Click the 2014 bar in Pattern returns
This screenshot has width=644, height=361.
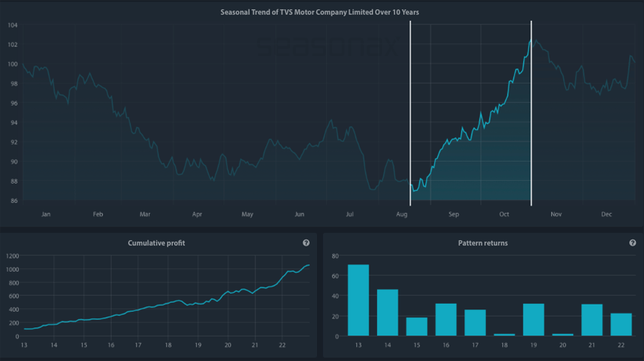coord(387,312)
